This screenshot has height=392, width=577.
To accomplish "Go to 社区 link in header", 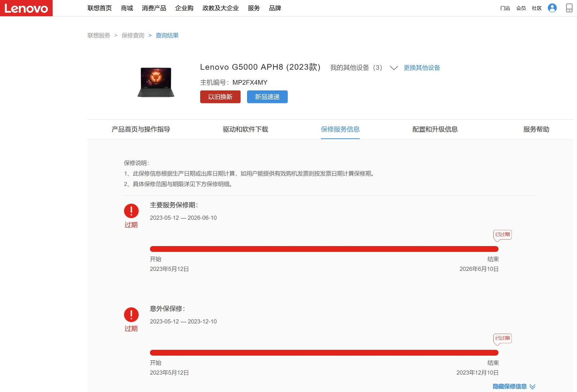I will click(x=537, y=8).
